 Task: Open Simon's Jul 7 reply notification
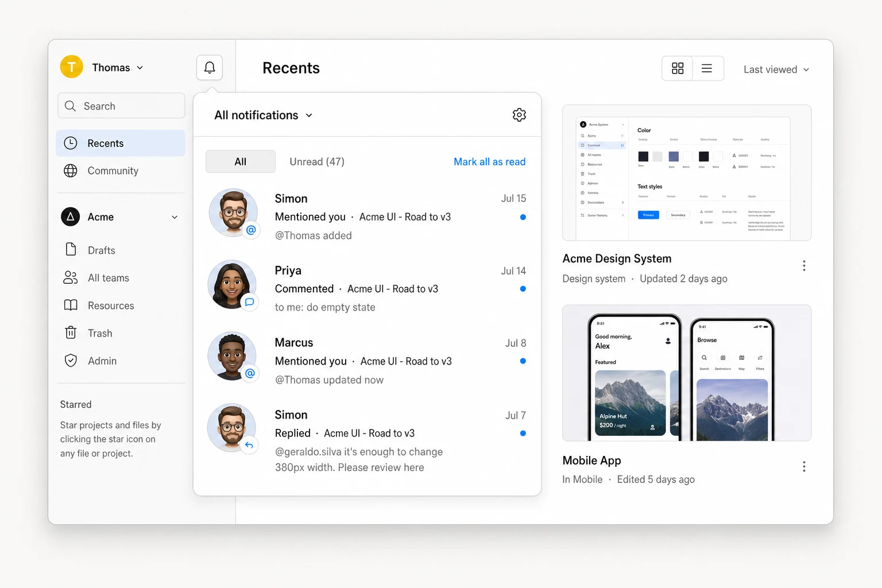pyautogui.click(x=367, y=440)
